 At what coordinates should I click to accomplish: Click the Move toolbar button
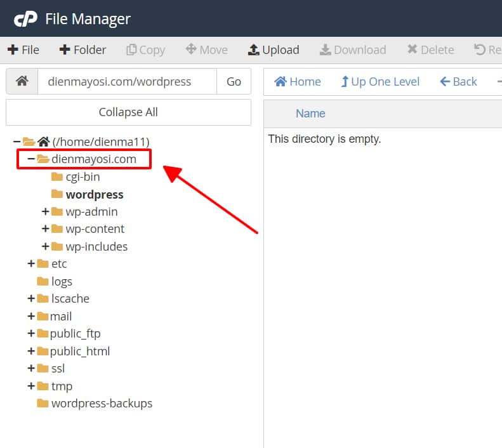tap(206, 50)
